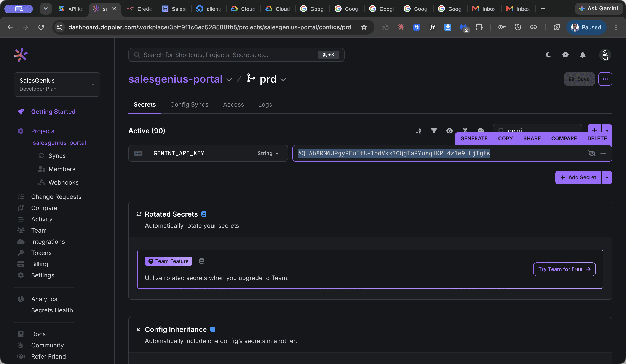The width and height of the screenshot is (626, 364).
Task: Open the feedback chat bubble icon
Action: pyautogui.click(x=565, y=55)
